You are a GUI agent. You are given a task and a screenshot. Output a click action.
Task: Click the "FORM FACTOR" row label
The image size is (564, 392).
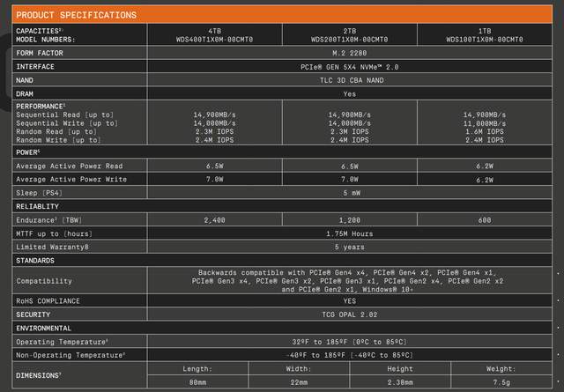point(40,53)
